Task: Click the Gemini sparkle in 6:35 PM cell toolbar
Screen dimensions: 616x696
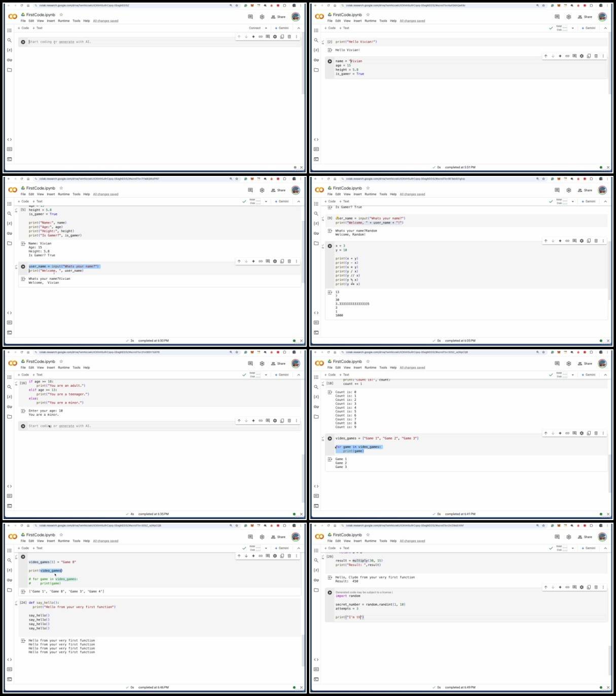Action: [x=253, y=421]
